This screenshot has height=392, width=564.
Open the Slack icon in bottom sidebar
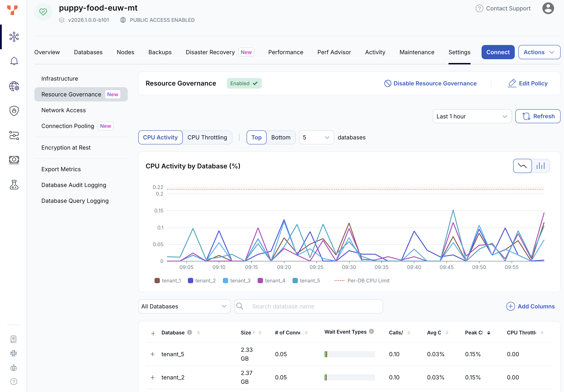pos(14,353)
